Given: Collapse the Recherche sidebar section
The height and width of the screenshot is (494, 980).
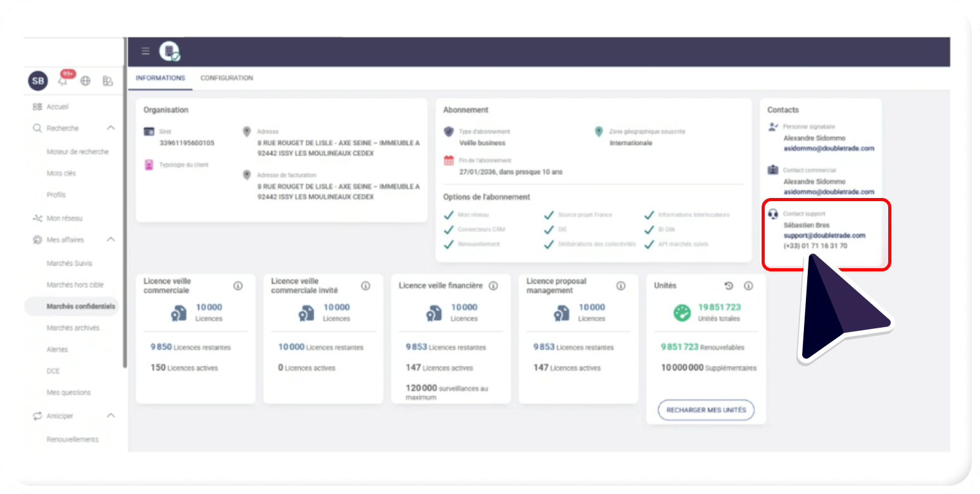Looking at the screenshot, I should (x=111, y=128).
